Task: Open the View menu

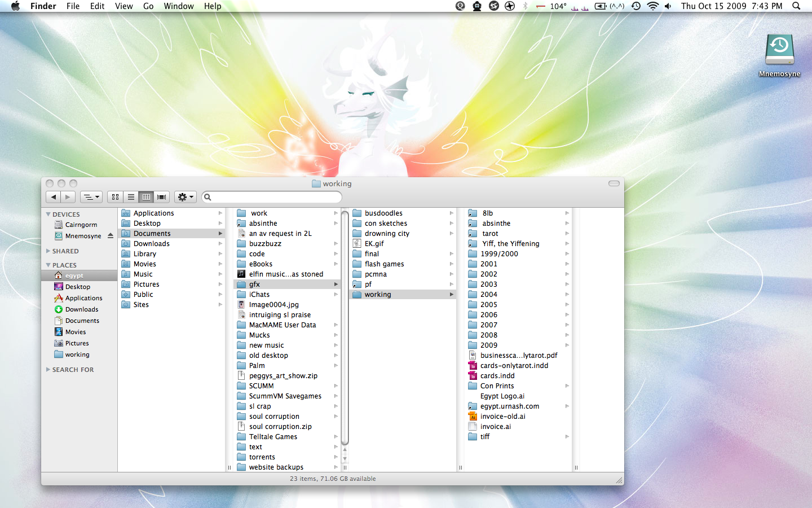Action: pos(123,6)
